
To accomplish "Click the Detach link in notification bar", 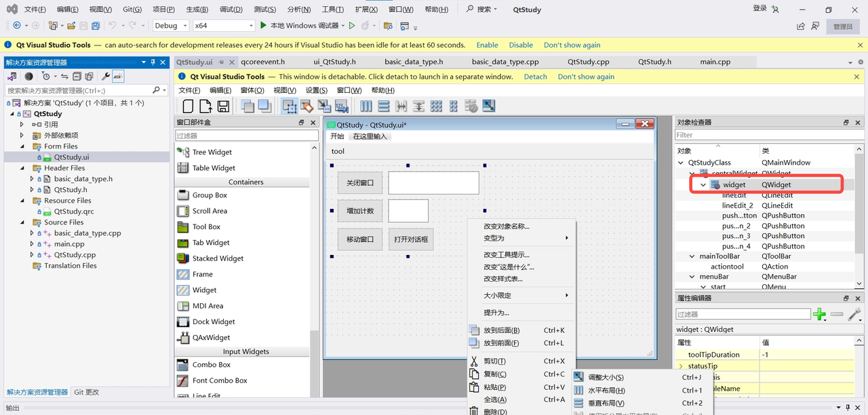I will (535, 77).
